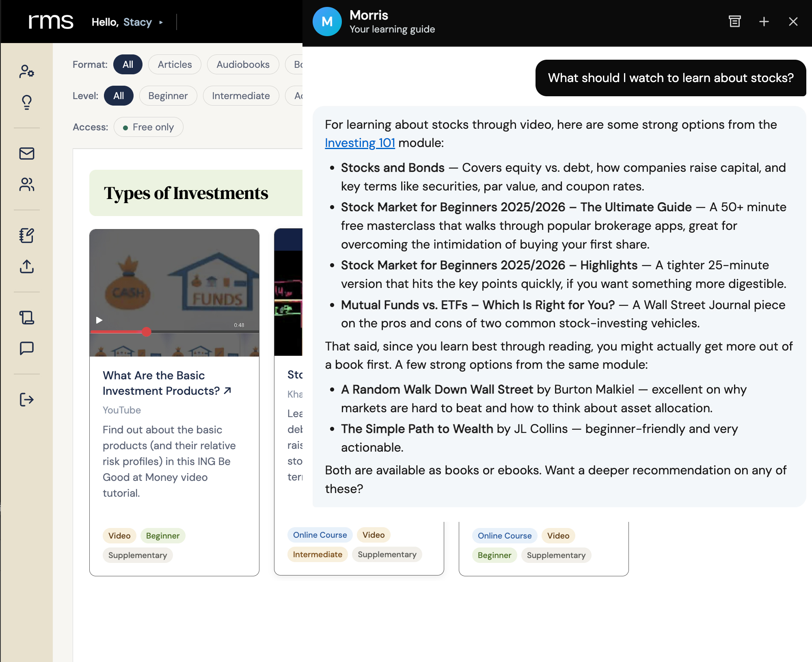Click the Morris avatar circle
812x662 pixels.
[x=327, y=22]
